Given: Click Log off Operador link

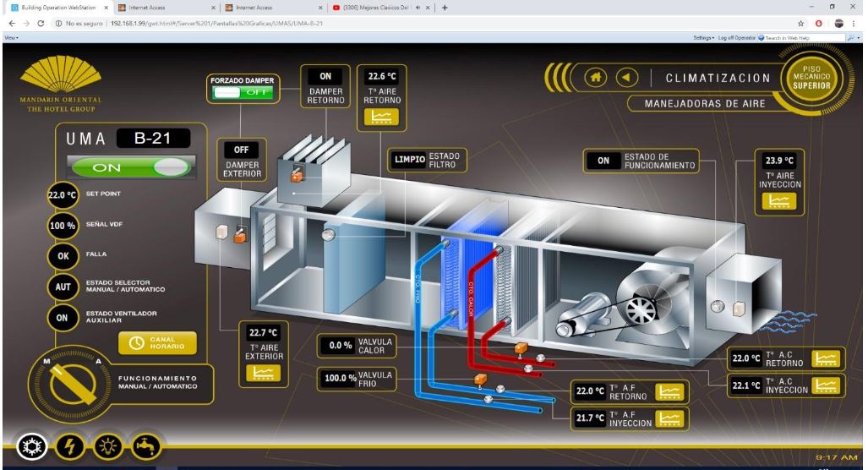Looking at the screenshot, I should tap(736, 38).
